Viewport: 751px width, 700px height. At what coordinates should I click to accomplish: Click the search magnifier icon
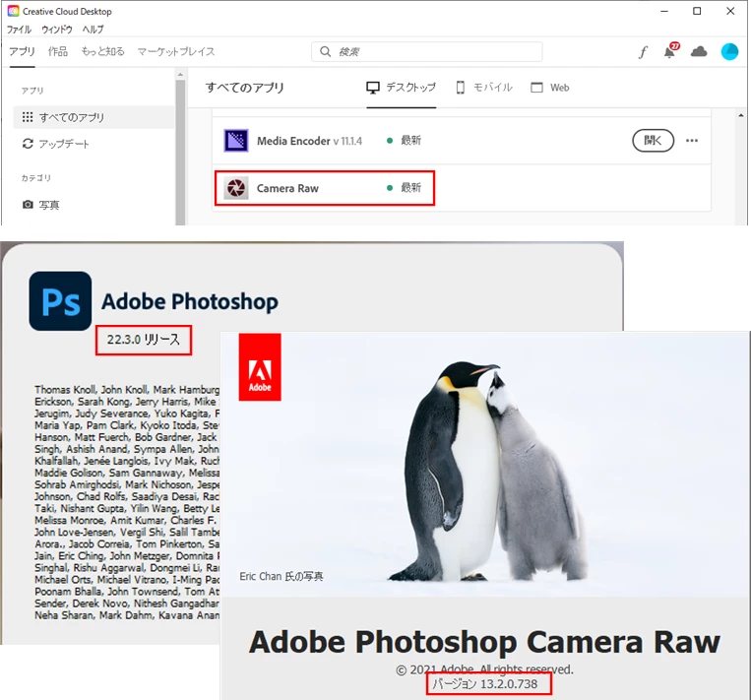coord(325,51)
